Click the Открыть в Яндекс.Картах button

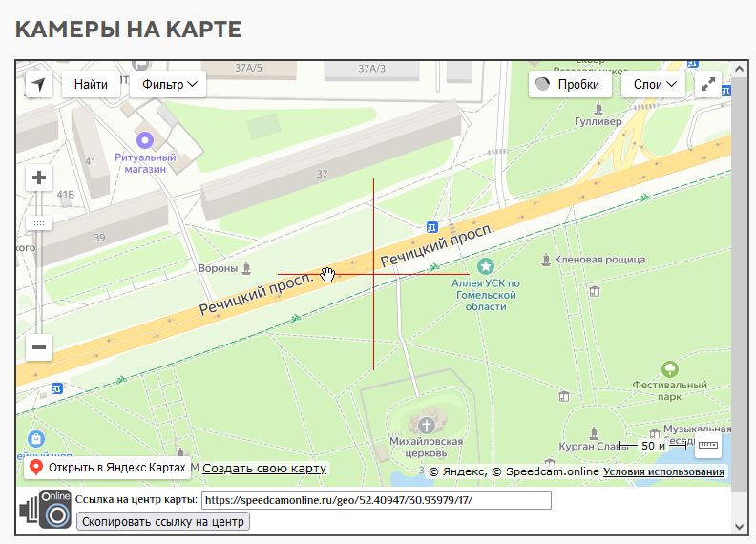click(107, 469)
